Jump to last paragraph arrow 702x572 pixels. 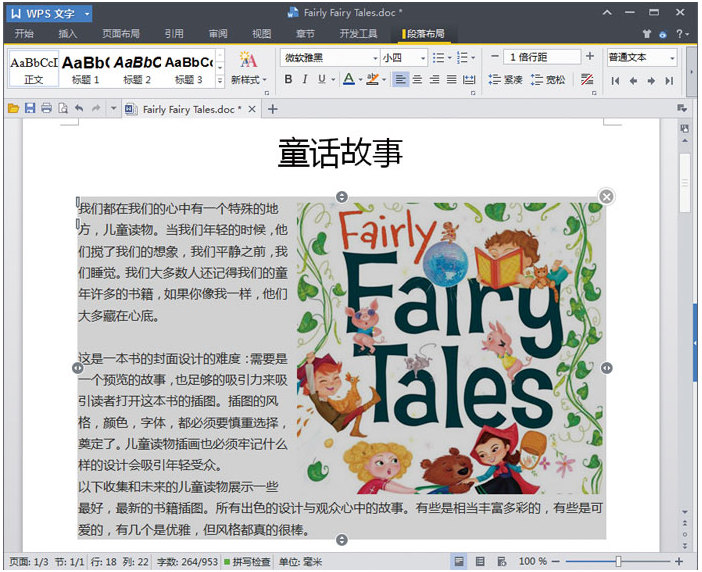[669, 81]
